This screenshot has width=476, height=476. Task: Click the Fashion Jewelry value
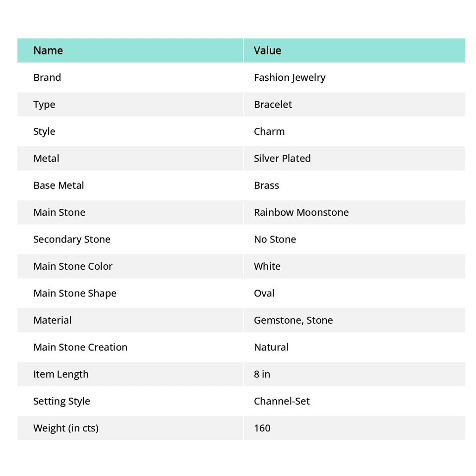point(290,77)
